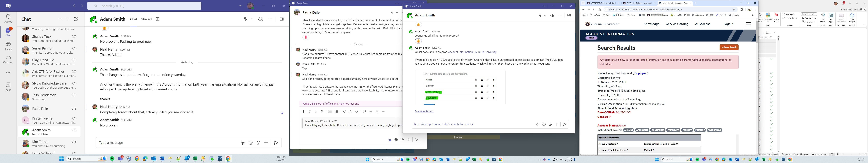This screenshot has height=163, width=868.
Task: Open Knowledge in the Auburn navigation
Action: pyautogui.click(x=651, y=24)
